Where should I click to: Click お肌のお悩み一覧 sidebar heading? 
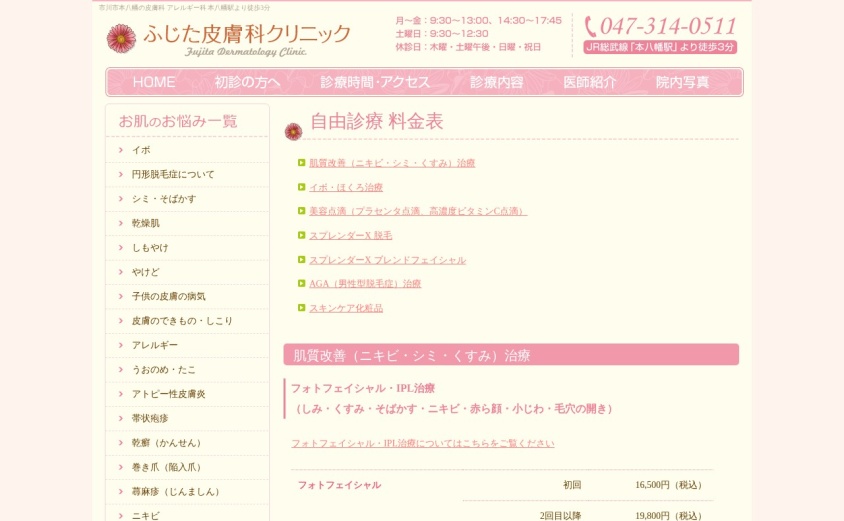[178, 121]
